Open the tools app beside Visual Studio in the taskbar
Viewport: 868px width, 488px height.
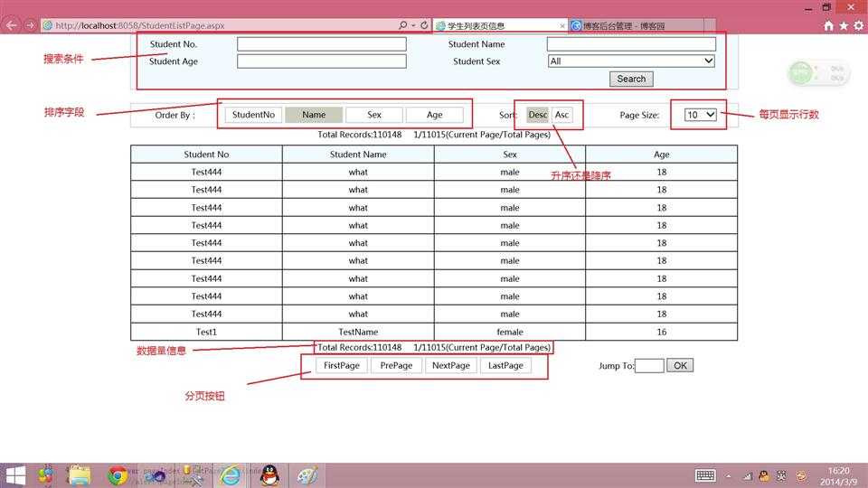click(x=193, y=475)
